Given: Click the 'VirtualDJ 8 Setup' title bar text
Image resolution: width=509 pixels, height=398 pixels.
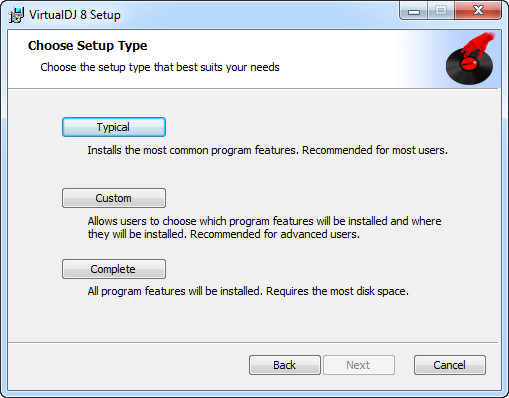Looking at the screenshot, I should point(75,15).
